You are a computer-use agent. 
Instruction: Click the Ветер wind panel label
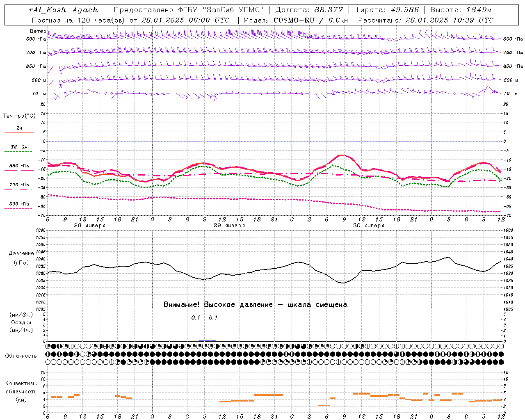coord(38,31)
